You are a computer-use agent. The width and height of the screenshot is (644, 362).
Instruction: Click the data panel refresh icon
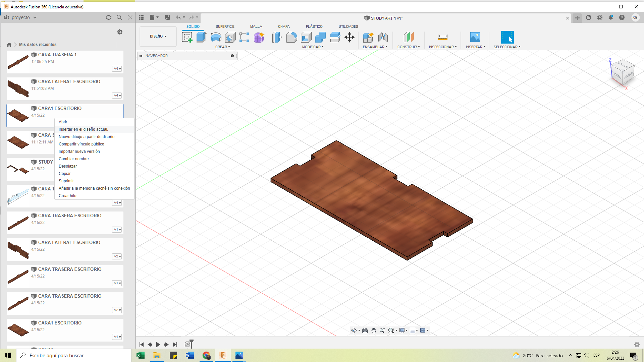click(108, 17)
